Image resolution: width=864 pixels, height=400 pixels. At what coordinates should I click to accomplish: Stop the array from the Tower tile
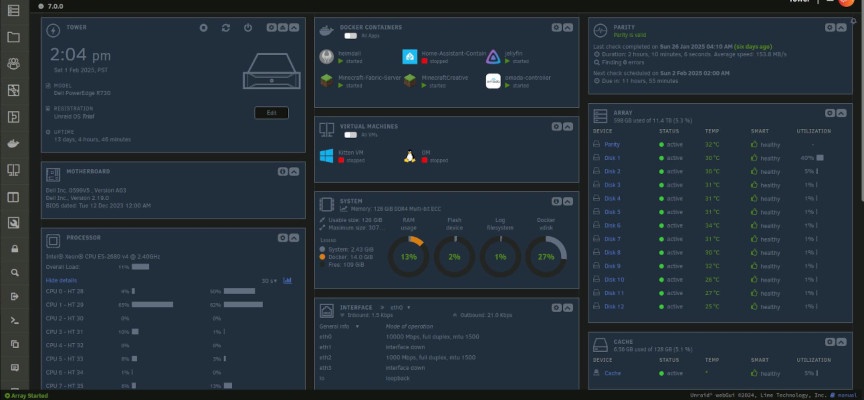click(203, 28)
